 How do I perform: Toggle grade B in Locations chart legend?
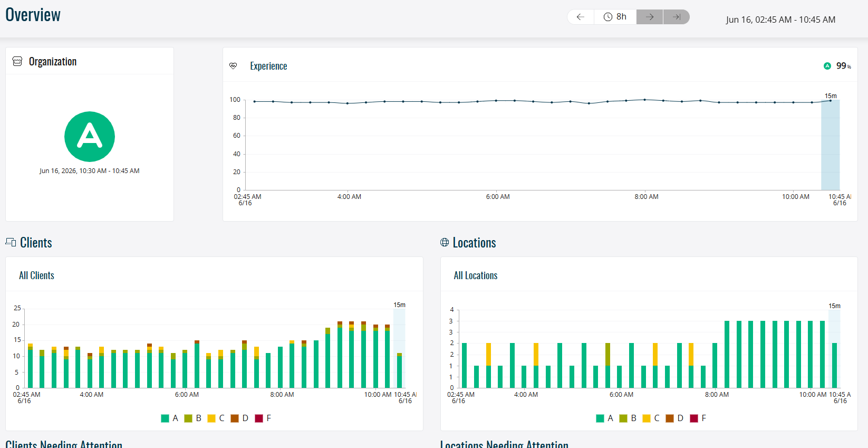628,418
